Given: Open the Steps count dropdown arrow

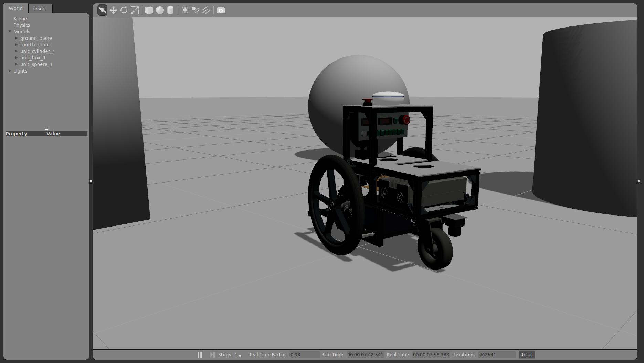Looking at the screenshot, I should [240, 356].
